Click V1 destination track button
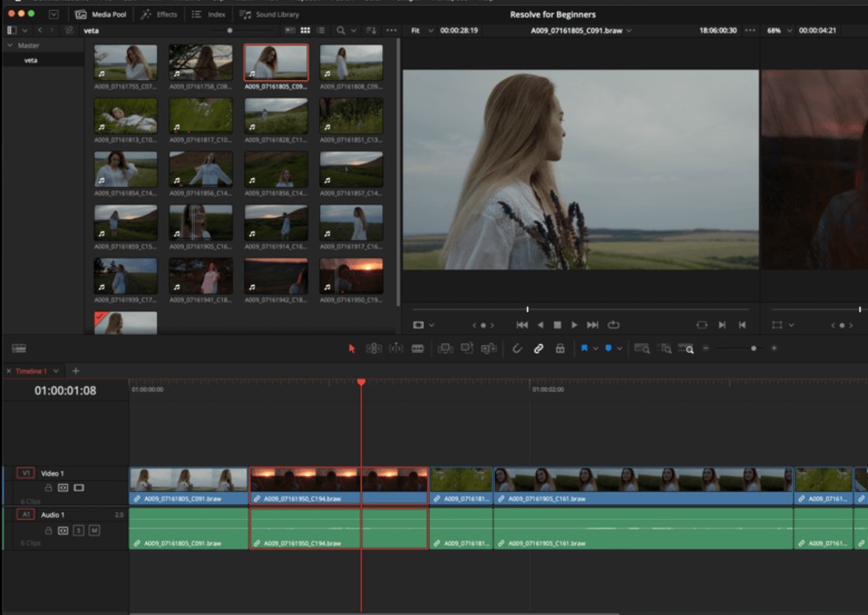The width and height of the screenshot is (868, 615). pyautogui.click(x=25, y=473)
